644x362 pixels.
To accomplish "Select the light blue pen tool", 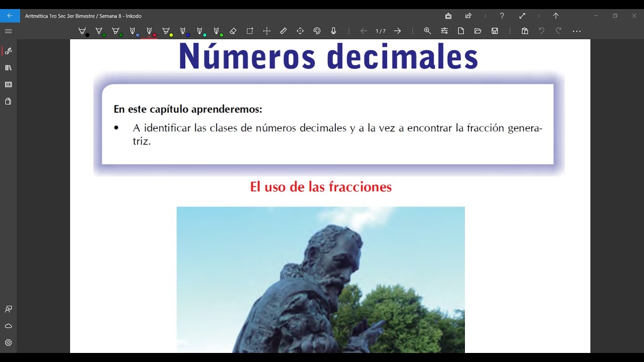I will pyautogui.click(x=133, y=31).
